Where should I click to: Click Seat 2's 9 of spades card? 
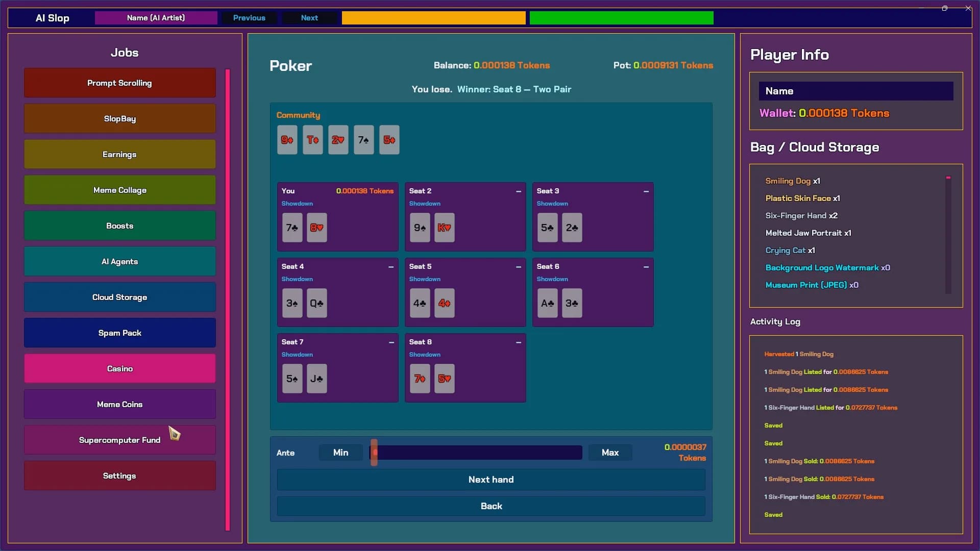tap(420, 228)
